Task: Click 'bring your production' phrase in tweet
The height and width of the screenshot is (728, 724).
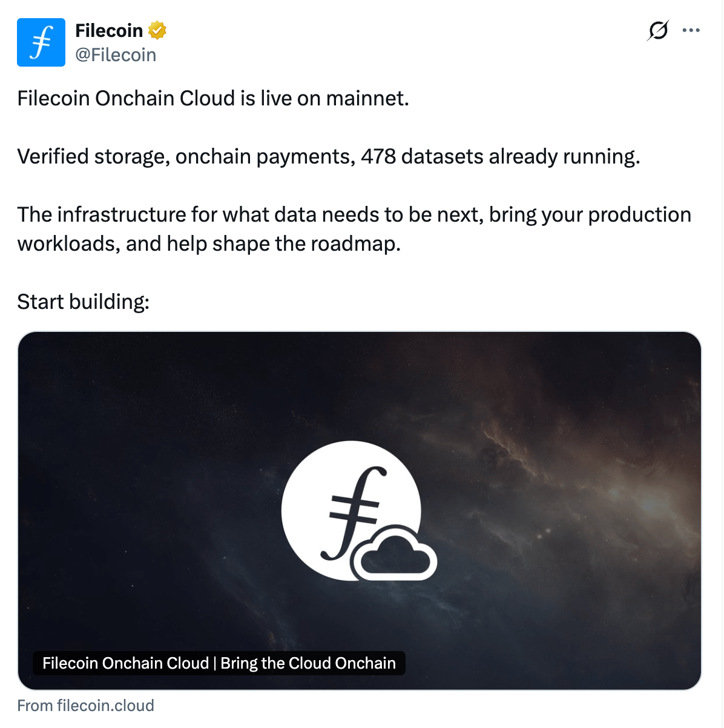Action: click(590, 215)
